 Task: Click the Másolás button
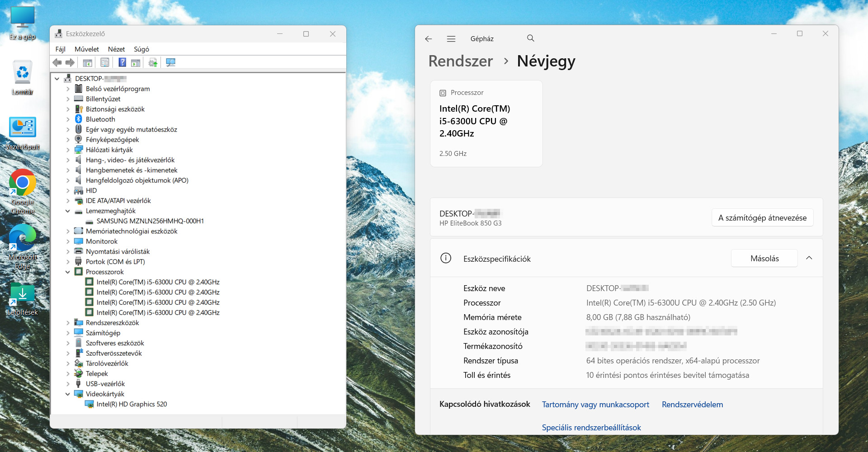click(x=764, y=258)
